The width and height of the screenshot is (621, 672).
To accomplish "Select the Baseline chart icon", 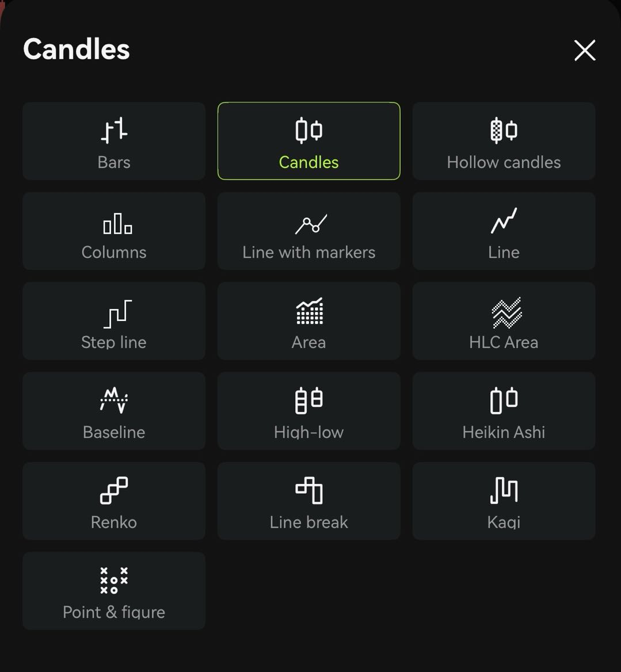I will (x=114, y=400).
